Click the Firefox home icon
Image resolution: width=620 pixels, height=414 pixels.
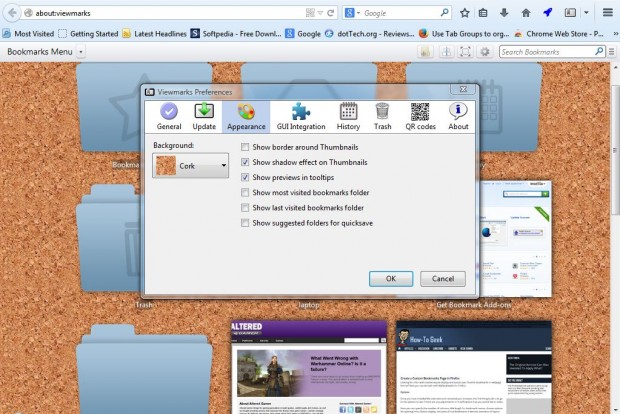tap(526, 13)
